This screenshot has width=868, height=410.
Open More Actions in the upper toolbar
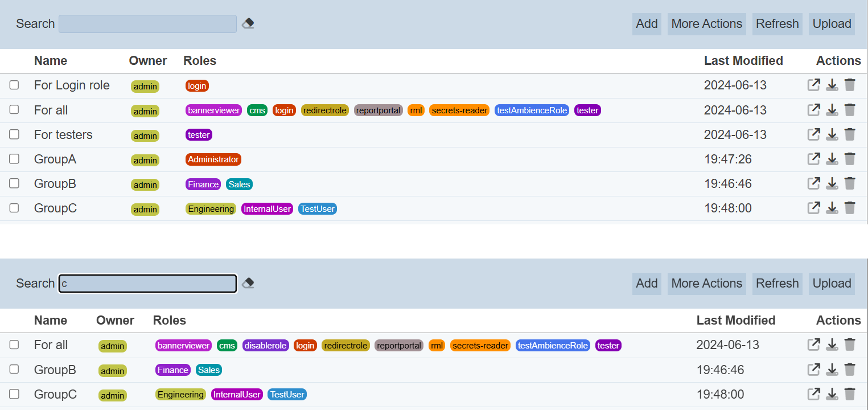[706, 24]
